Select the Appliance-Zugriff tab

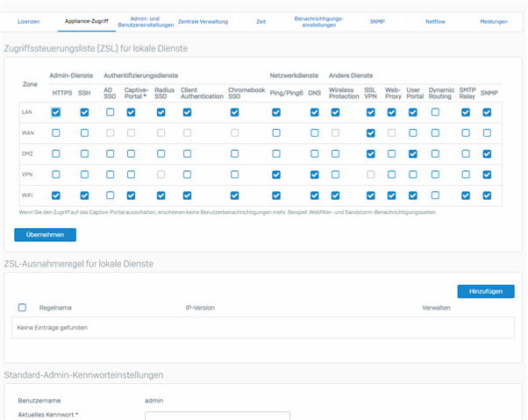point(87,21)
